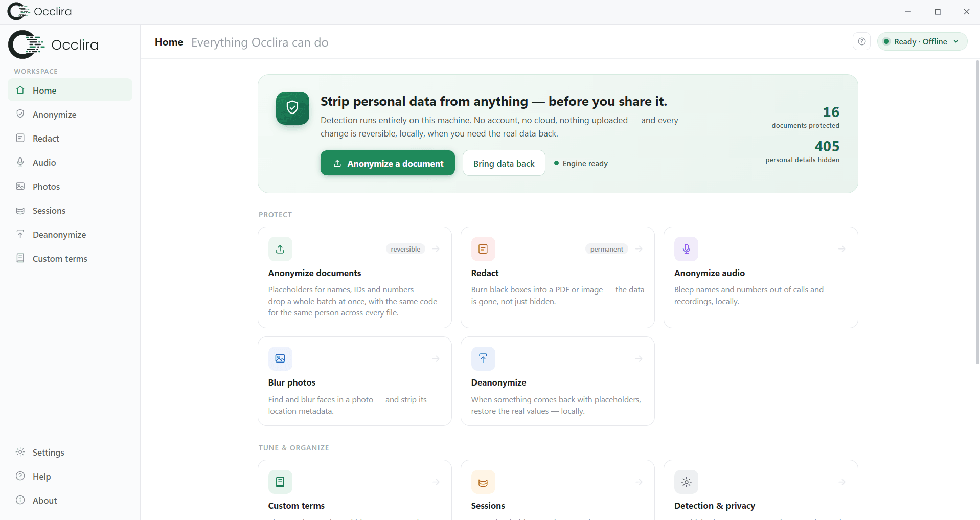Click the Deanonymize card arrow icon
Screen dimensions: 980x520
click(483, 358)
